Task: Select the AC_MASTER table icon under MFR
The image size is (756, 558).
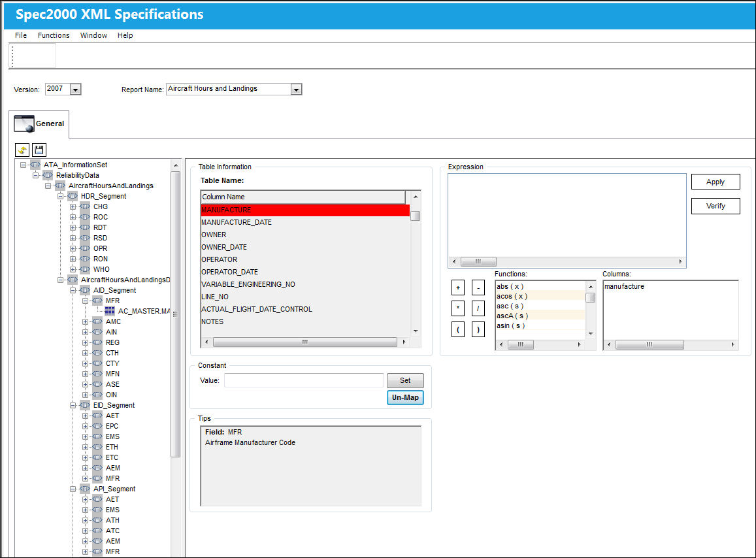Action: coord(110,311)
